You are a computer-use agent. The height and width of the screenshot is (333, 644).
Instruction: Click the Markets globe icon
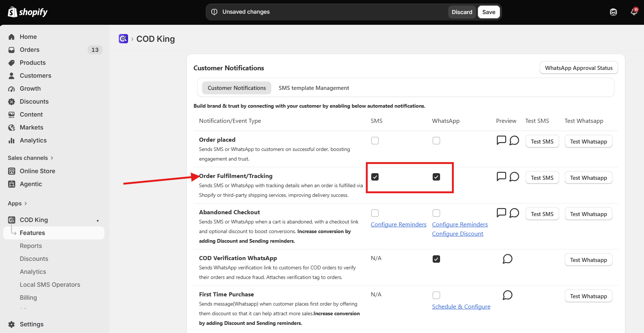11,127
